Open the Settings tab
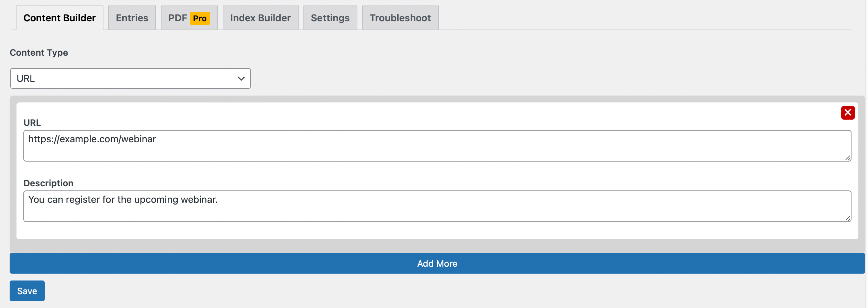This screenshot has height=308, width=868. [x=330, y=18]
